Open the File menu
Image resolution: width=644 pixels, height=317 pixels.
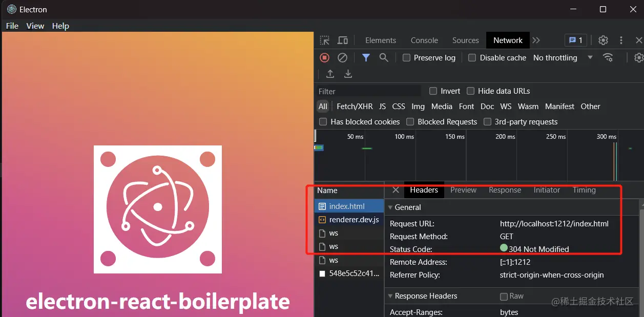tap(12, 26)
